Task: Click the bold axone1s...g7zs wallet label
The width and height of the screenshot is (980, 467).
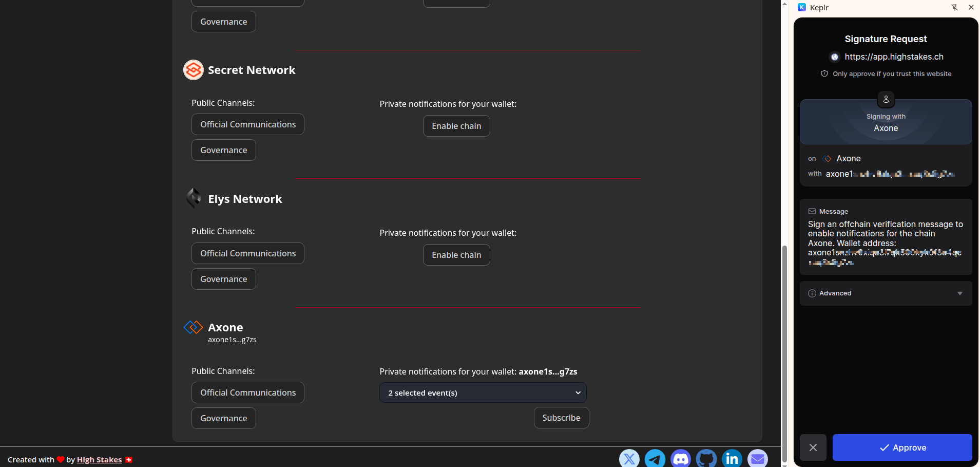Action: point(548,371)
